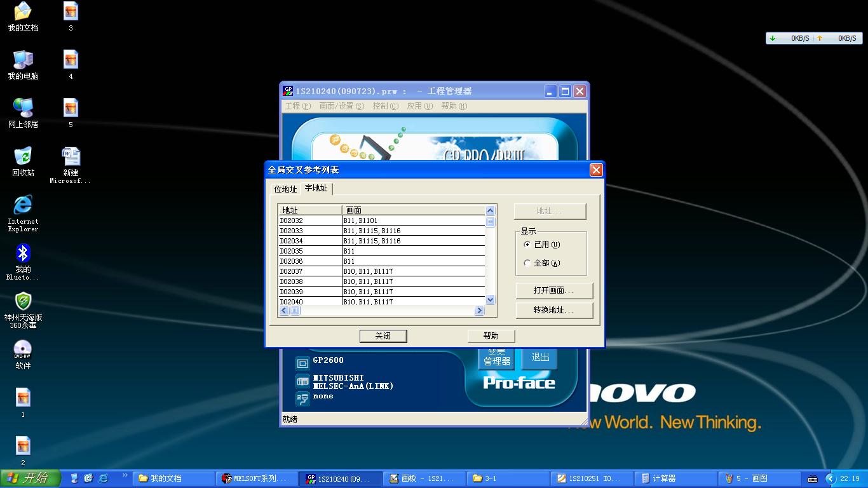Viewport: 868px width, 488px height.
Task: Launch Internet Explorer from the desktop
Action: click(23, 205)
